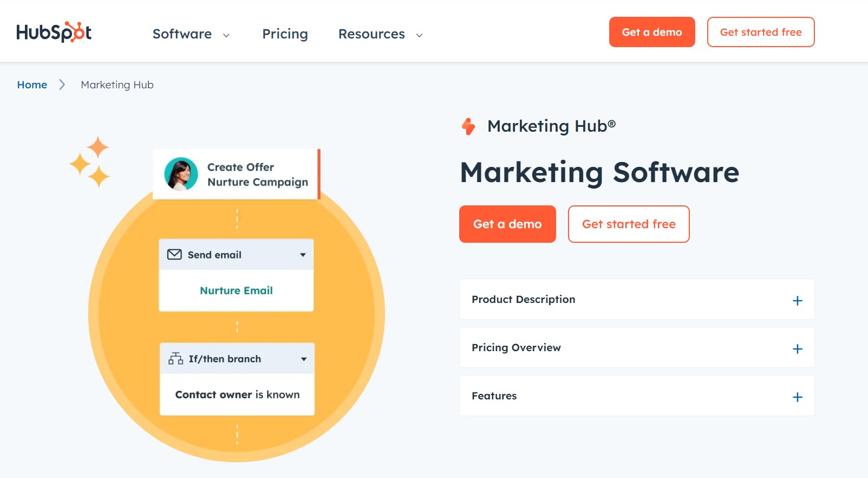
Task: Click the Resources chevron arrow
Action: [x=419, y=35]
